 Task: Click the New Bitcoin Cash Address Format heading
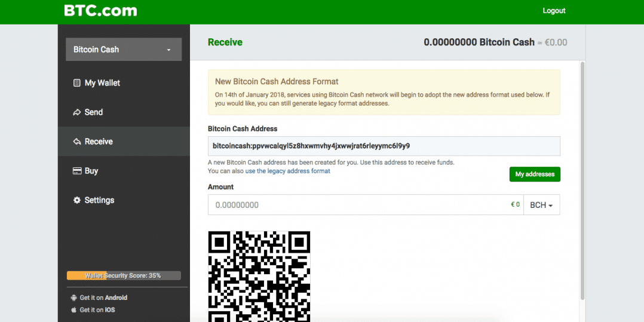pos(277,82)
